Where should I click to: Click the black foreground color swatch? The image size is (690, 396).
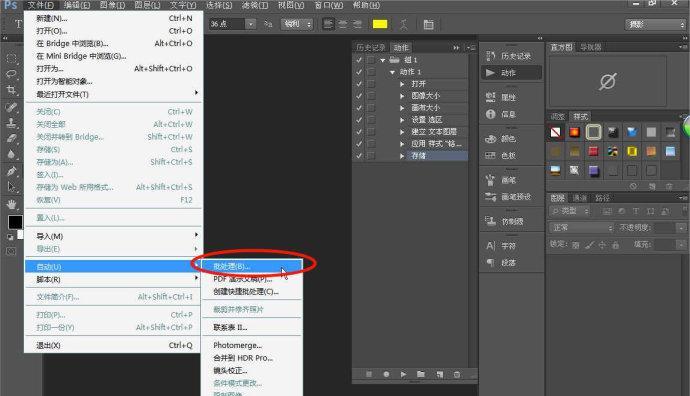pyautogui.click(x=15, y=222)
